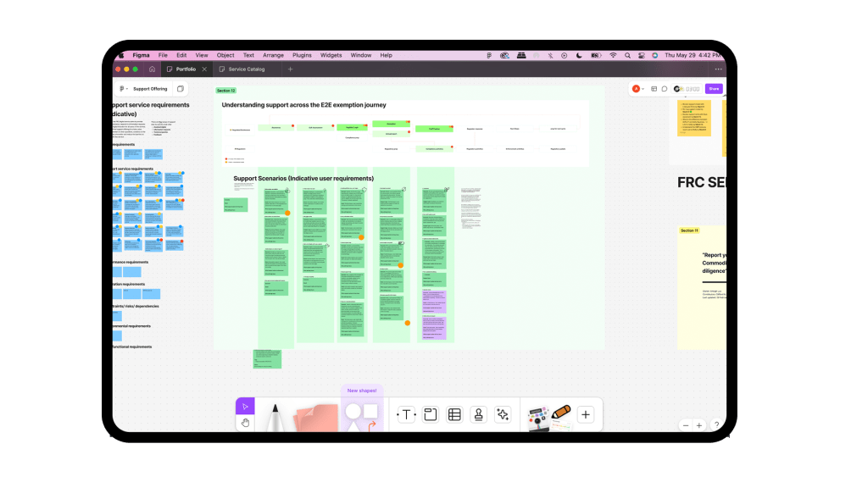The width and height of the screenshot is (868, 488).
Task: Select the Section tool
Action: [x=431, y=414]
